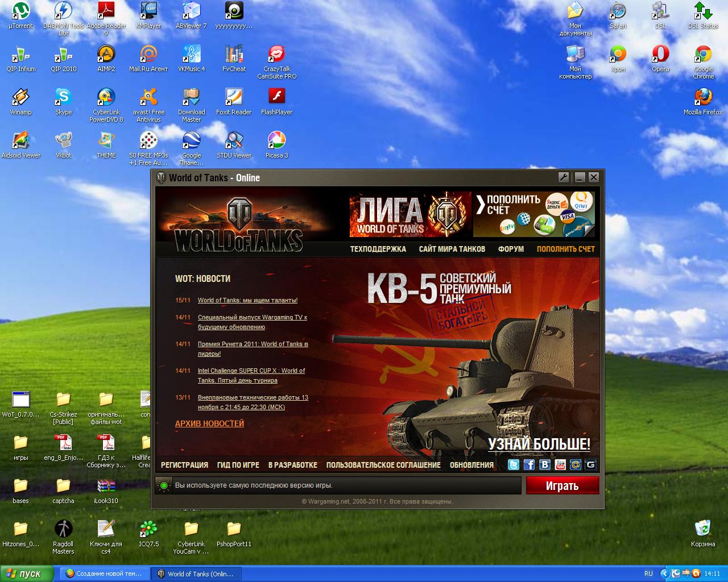The width and height of the screenshot is (728, 582).
Task: Open the Мой компьютер desktop icon
Action: point(575,62)
